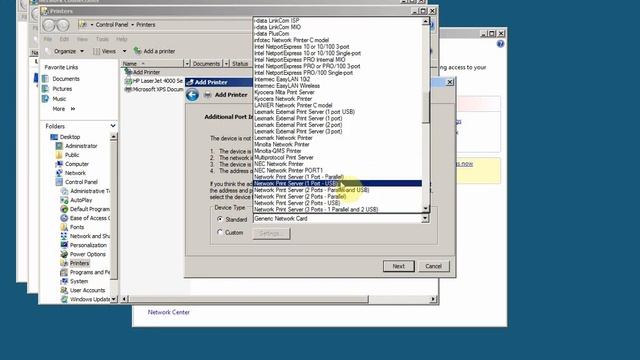The image size is (640, 360).
Task: Select Microsoft XPS Document Writer icon
Action: point(129,89)
